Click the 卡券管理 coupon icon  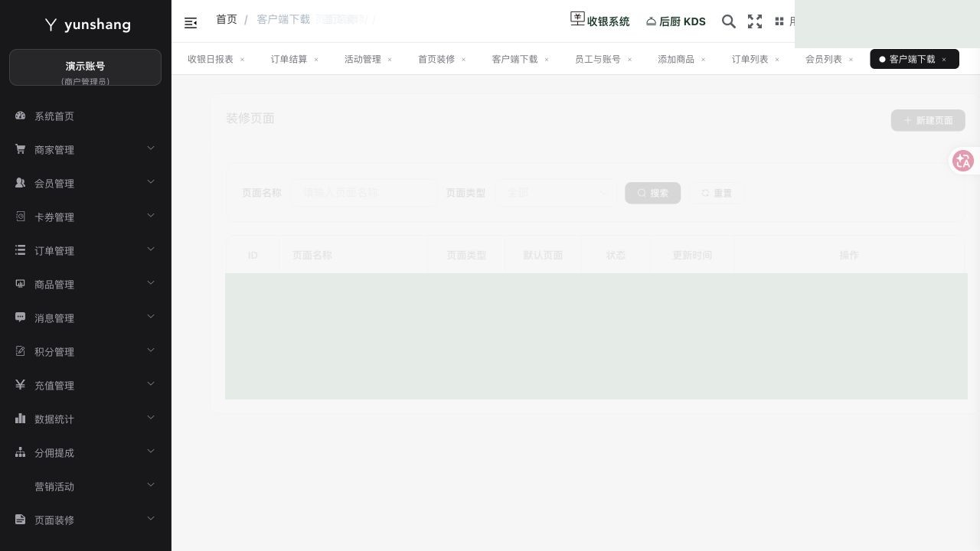(x=21, y=217)
